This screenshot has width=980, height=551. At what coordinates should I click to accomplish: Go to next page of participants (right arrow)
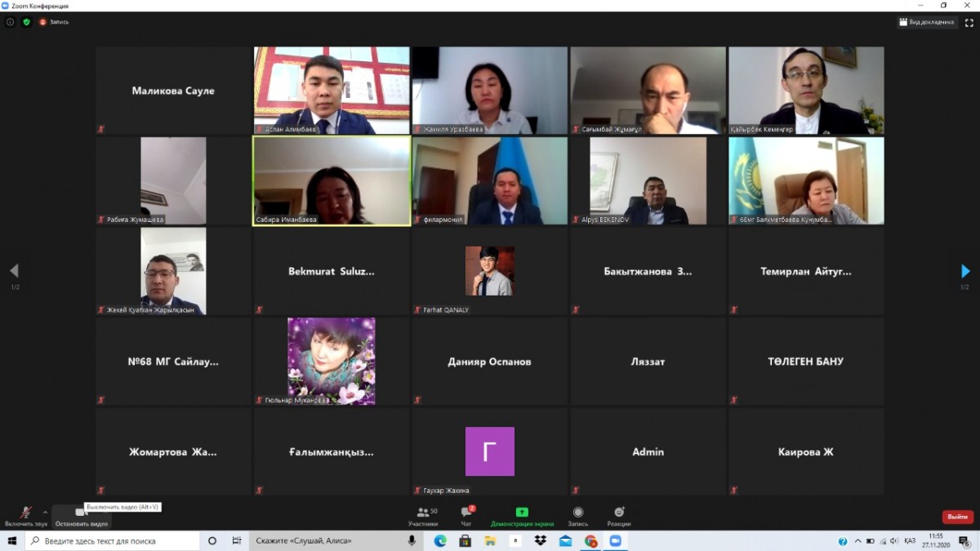965,271
